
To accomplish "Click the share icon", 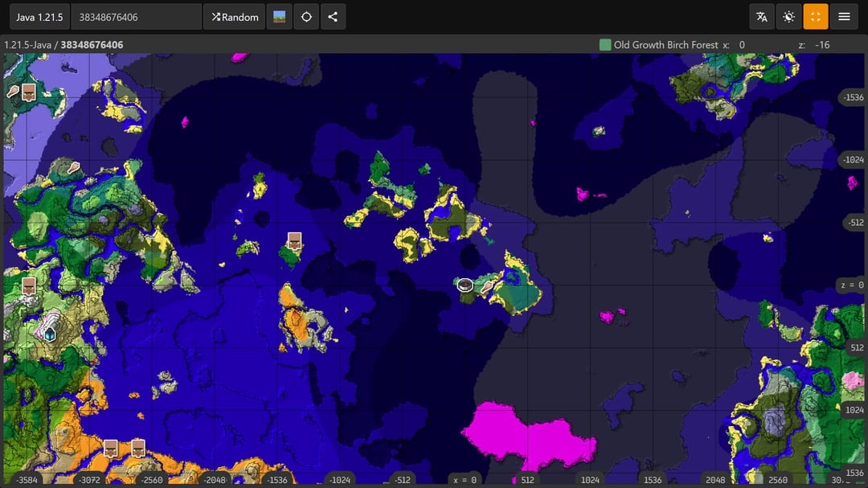I will (334, 17).
